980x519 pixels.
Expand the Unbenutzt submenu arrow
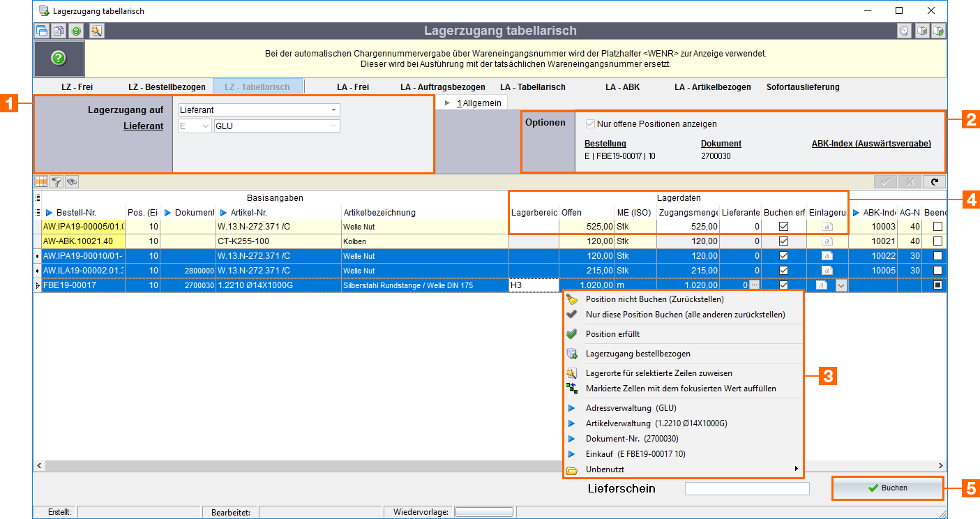click(796, 469)
